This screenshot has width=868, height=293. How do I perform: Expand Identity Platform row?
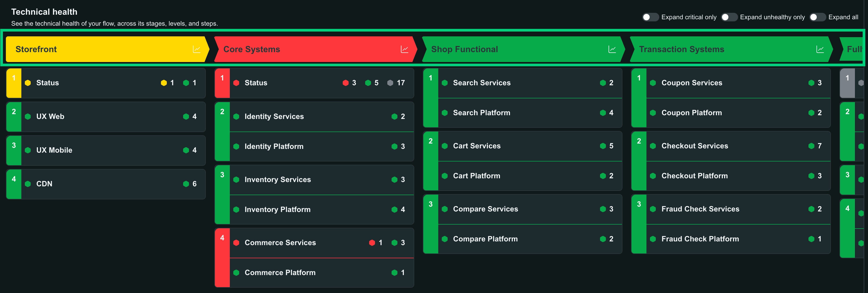click(x=322, y=146)
